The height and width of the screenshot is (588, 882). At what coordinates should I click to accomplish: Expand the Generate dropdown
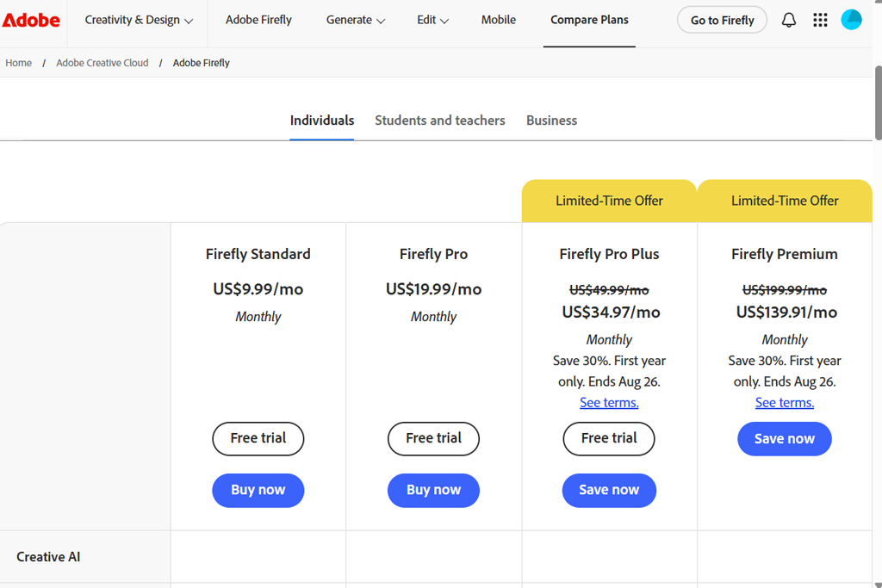(356, 21)
